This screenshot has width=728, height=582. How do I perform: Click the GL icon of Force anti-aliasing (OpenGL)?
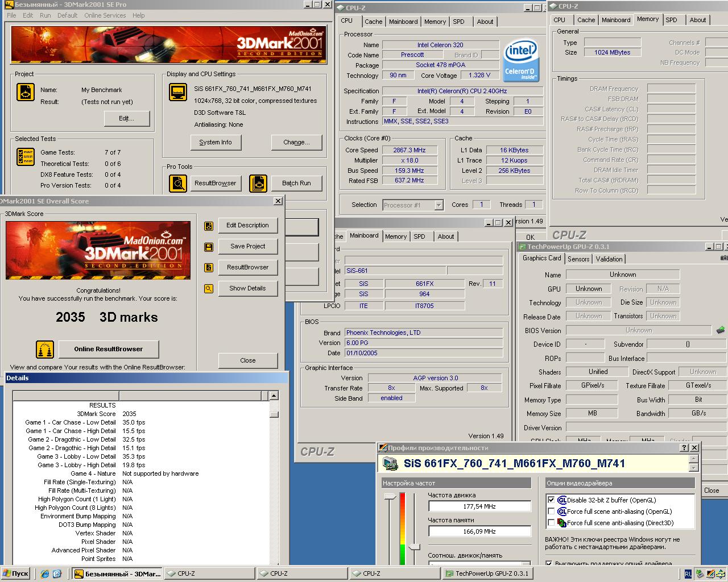point(562,512)
